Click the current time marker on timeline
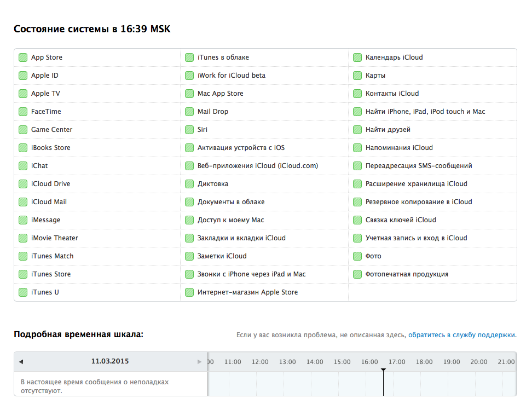The height and width of the screenshot is (404, 532). pyautogui.click(x=383, y=382)
